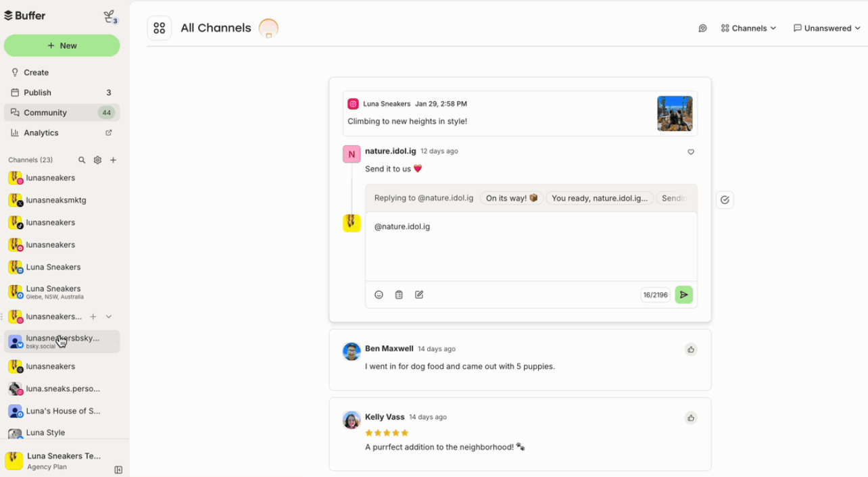Click the Instagram icon on the post

pos(353,104)
